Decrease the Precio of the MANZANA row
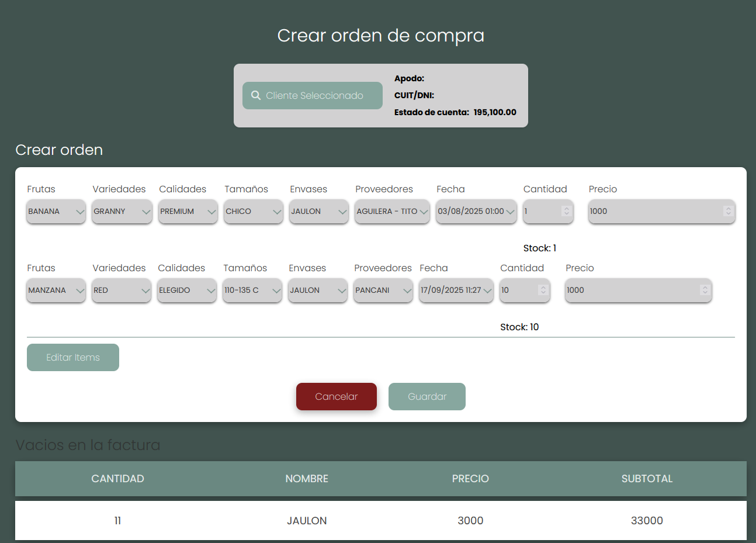The width and height of the screenshot is (756, 543). click(x=705, y=293)
